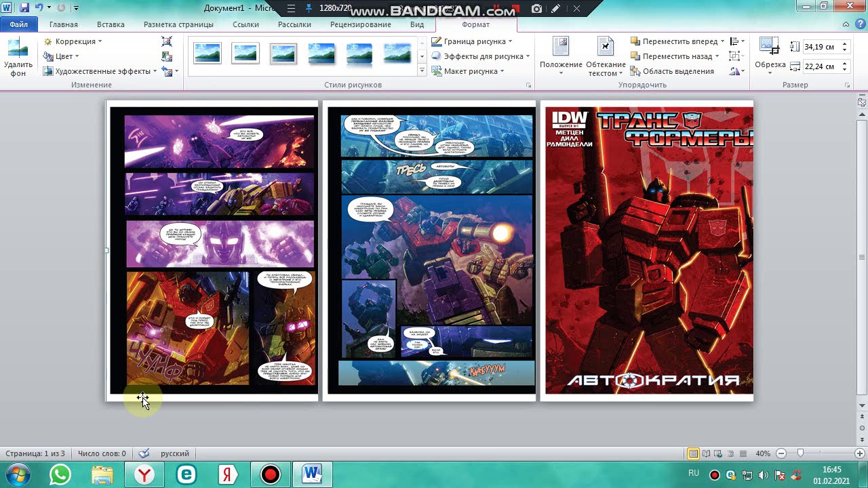Switch to draft view icon
Image resolution: width=868 pixels, height=488 pixels.
point(743,453)
